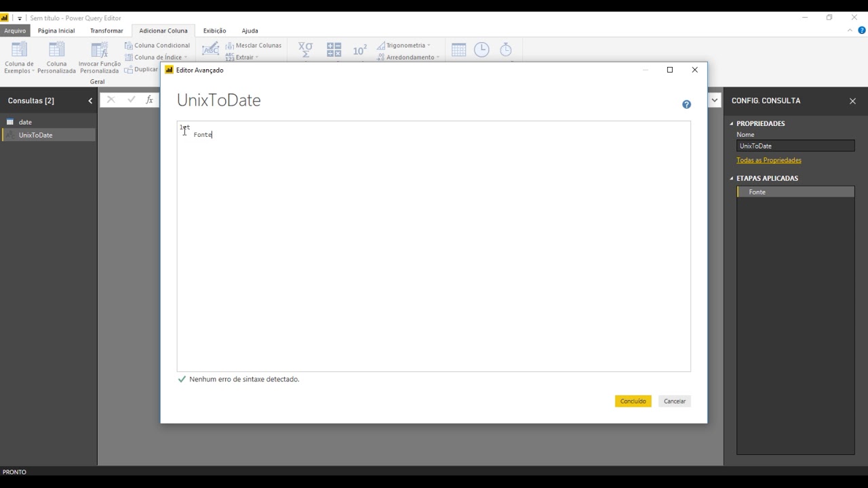The height and width of the screenshot is (488, 868).
Task: Click the Date calendar icon
Action: pos(458,49)
